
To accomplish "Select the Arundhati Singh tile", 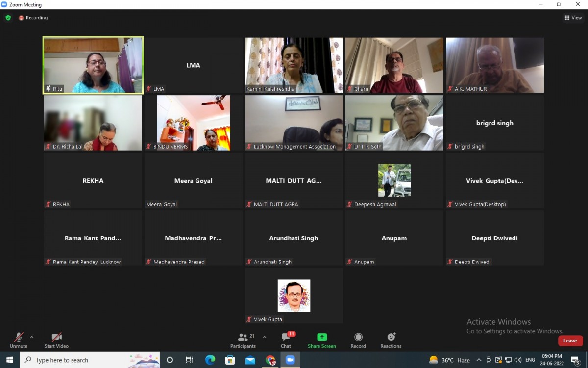I will click(x=294, y=238).
